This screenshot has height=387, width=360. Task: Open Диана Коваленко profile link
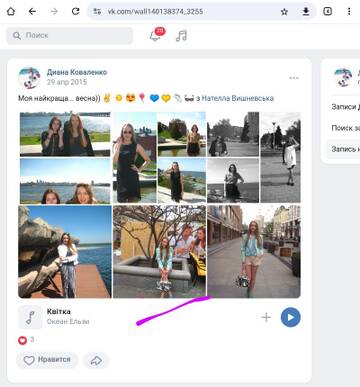point(77,72)
